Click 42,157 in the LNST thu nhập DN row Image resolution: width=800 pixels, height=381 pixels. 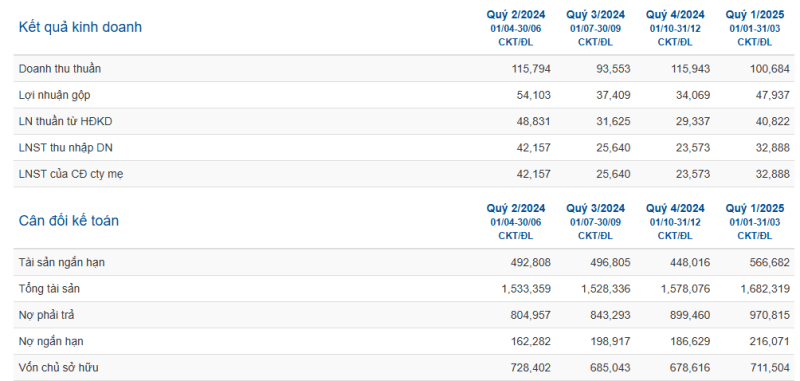pyautogui.click(x=534, y=148)
